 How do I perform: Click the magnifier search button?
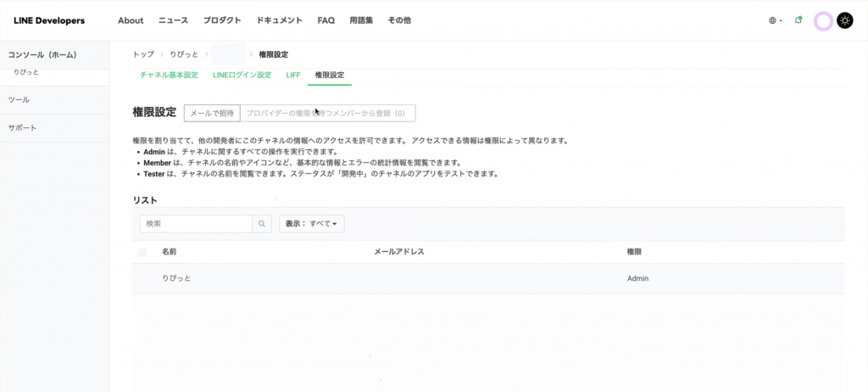coord(263,224)
